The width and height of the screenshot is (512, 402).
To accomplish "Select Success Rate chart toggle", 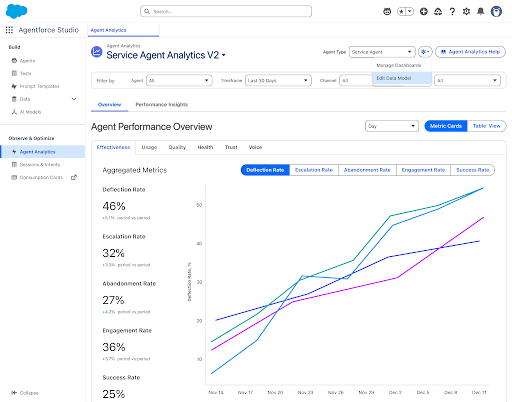I will (472, 170).
